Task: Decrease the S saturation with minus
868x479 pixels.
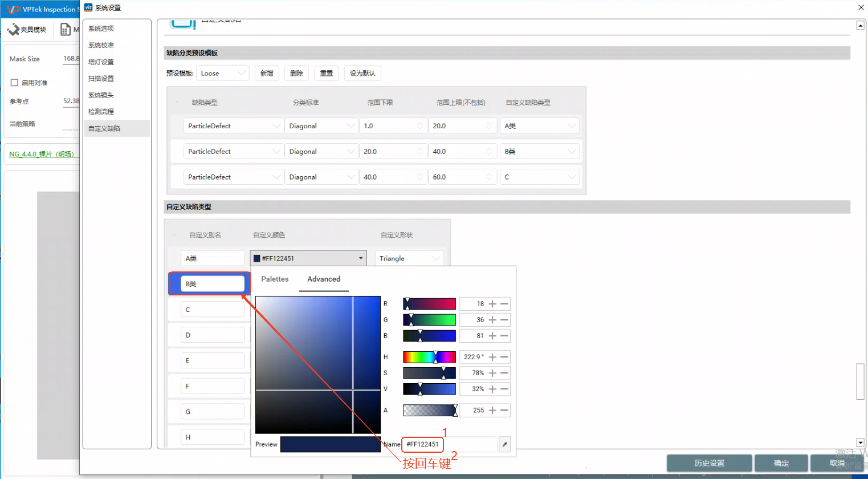Action: pos(504,373)
